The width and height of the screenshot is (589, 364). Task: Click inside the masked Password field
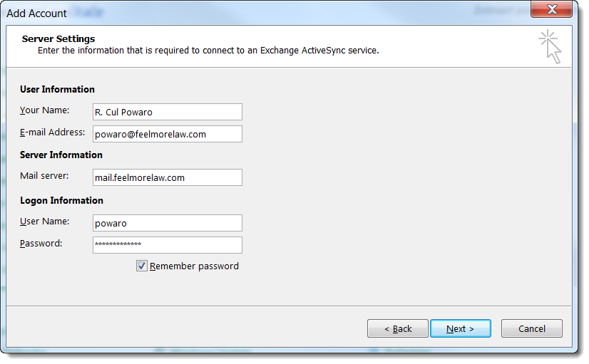pyautogui.click(x=168, y=246)
